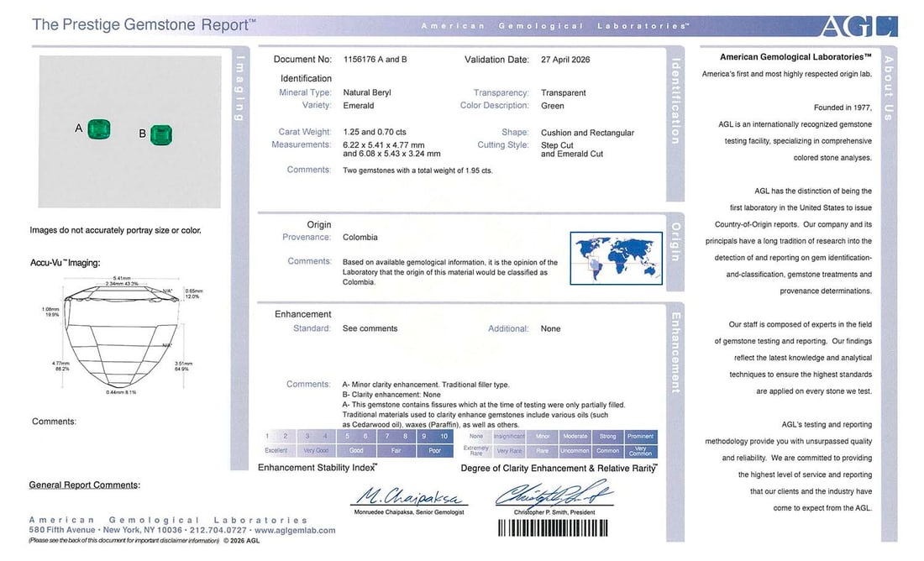Visit the www.aglgemlab.com link

click(x=295, y=531)
